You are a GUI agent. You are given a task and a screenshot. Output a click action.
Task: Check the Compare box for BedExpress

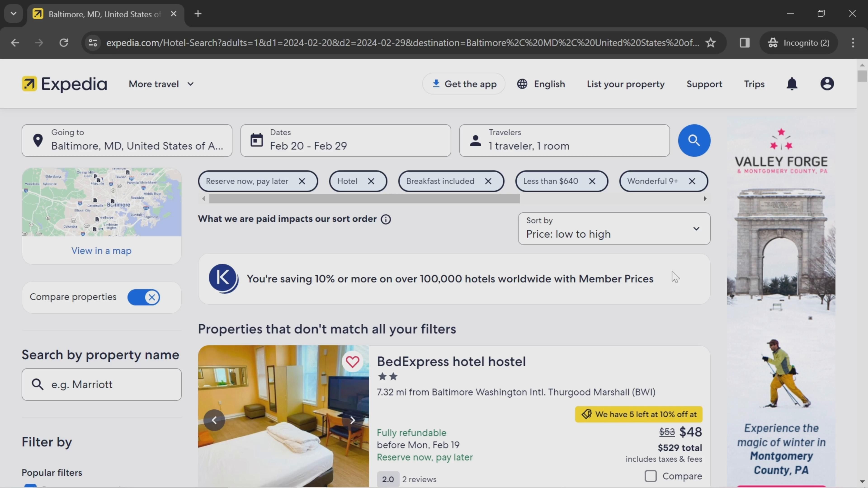pos(650,476)
